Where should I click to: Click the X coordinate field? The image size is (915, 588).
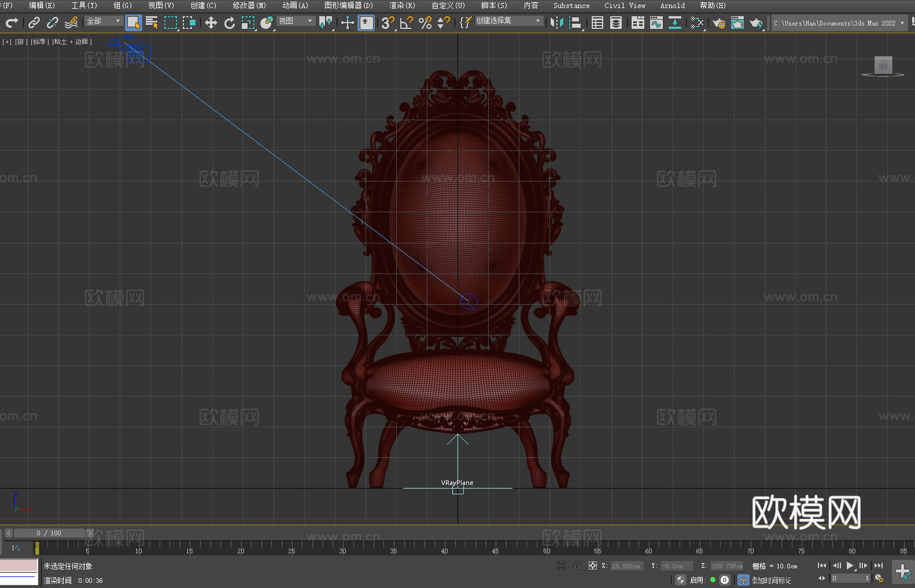[x=626, y=566]
